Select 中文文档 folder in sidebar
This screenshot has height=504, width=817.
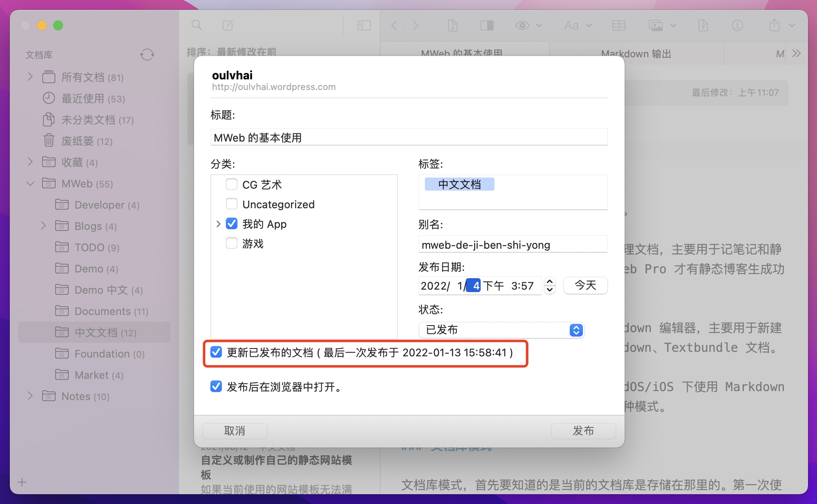click(x=96, y=333)
